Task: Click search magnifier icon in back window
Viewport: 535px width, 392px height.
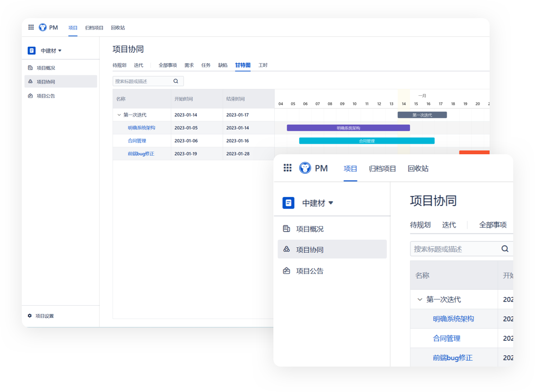Action: click(176, 81)
